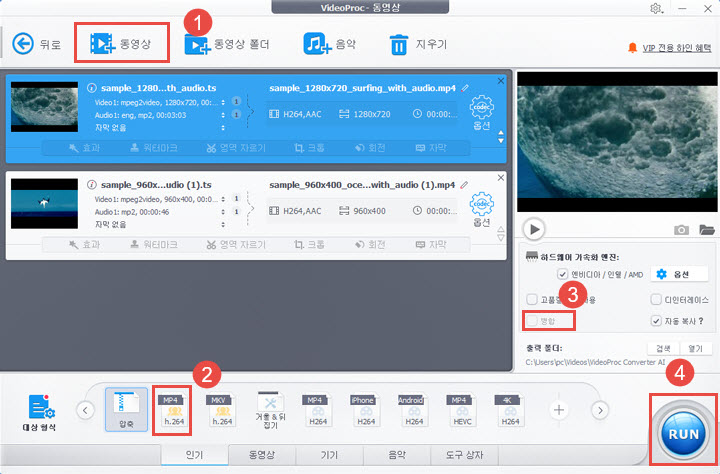Show previous format profiles with left arrow
This screenshot has height=474, width=720.
(x=85, y=410)
